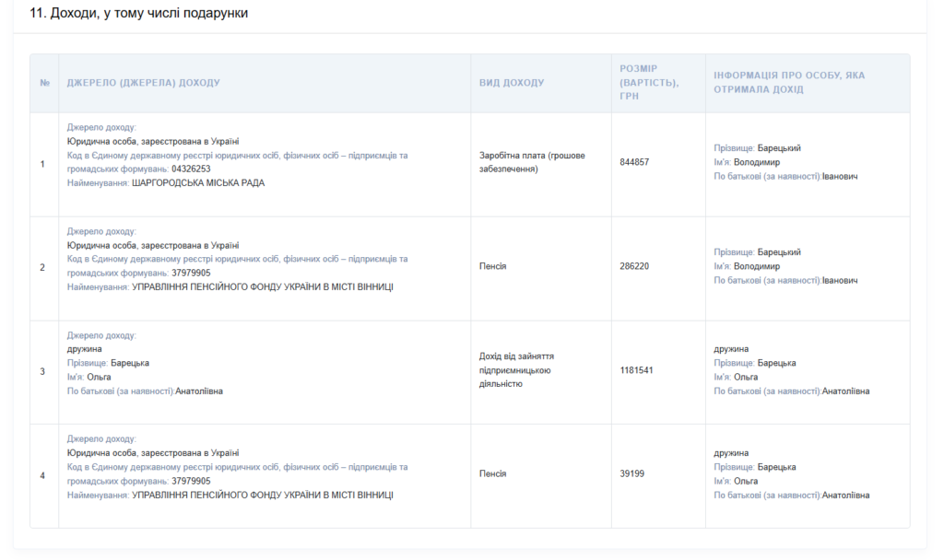Click the pension amount 39199
This screenshot has height=560, width=944.
point(632,474)
